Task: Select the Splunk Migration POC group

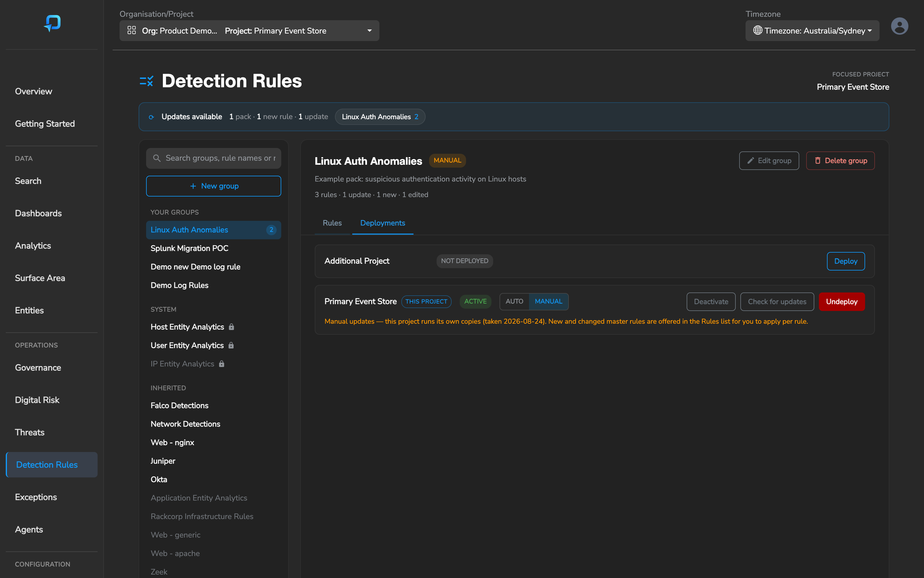Action: click(x=213, y=249)
